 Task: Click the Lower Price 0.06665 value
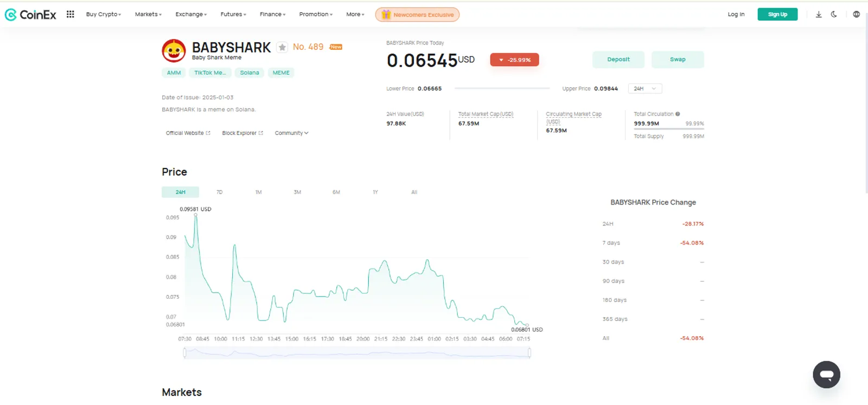pyautogui.click(x=430, y=88)
